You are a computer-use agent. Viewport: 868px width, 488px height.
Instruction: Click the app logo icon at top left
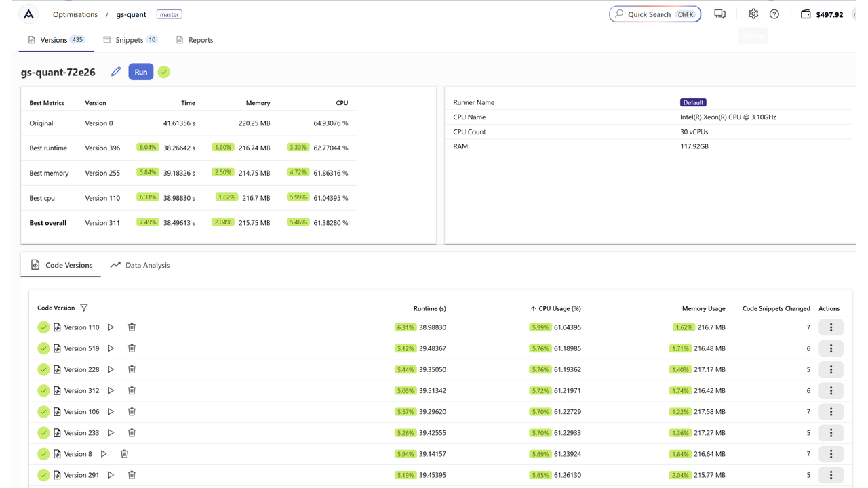pos(28,14)
